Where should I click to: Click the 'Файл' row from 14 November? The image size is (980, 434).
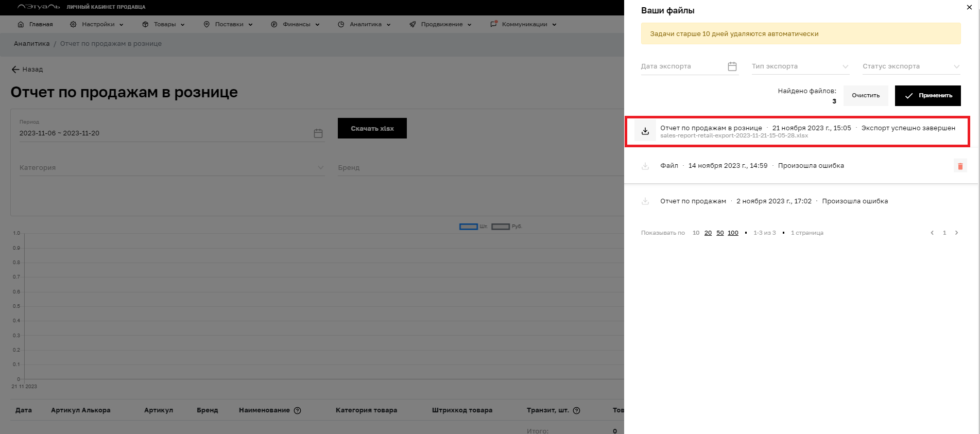(x=800, y=166)
